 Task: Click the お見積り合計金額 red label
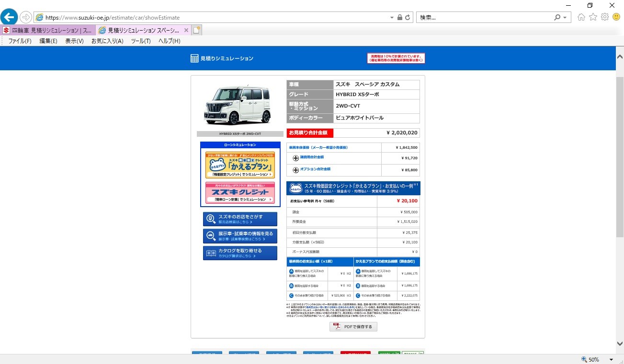pyautogui.click(x=310, y=133)
